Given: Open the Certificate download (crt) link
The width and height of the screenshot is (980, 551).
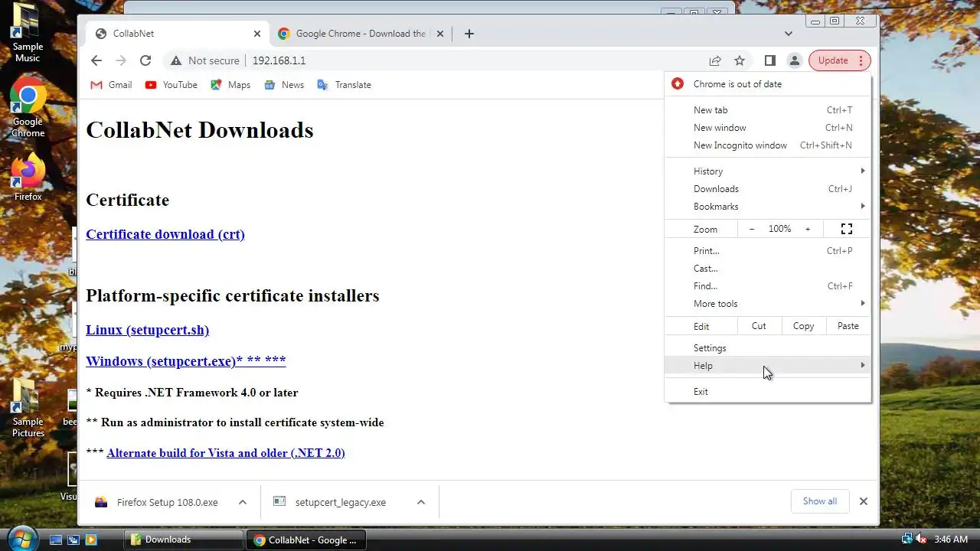Looking at the screenshot, I should pos(165,234).
